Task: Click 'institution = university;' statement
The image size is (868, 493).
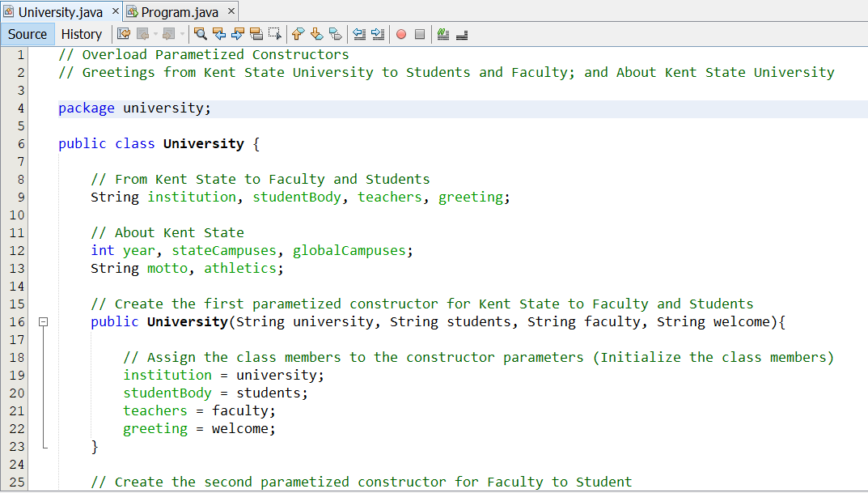Action: (x=223, y=375)
